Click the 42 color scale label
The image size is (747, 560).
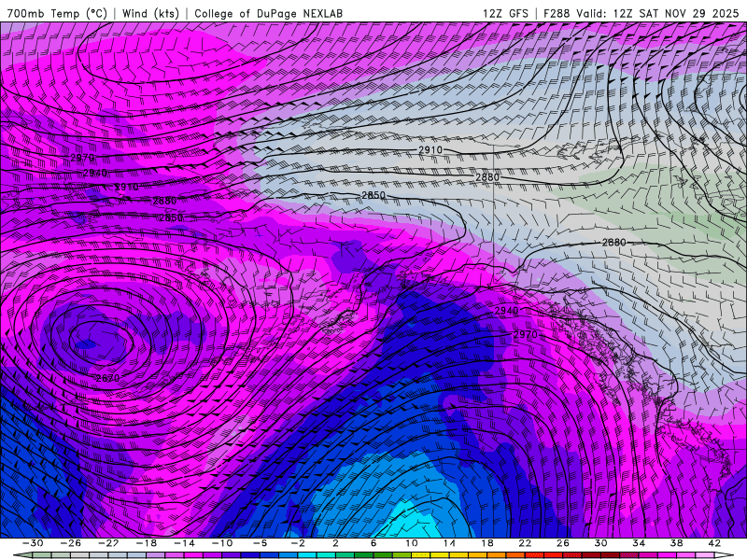click(x=714, y=543)
